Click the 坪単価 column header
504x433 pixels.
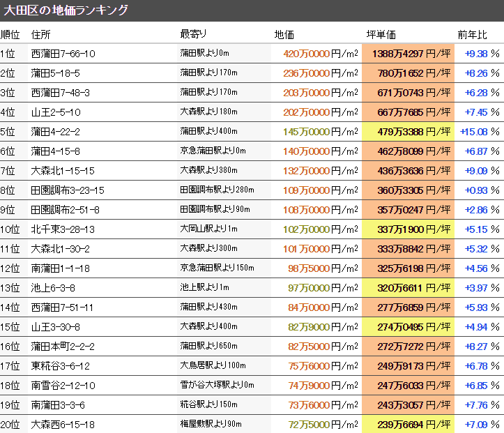[x=381, y=34]
